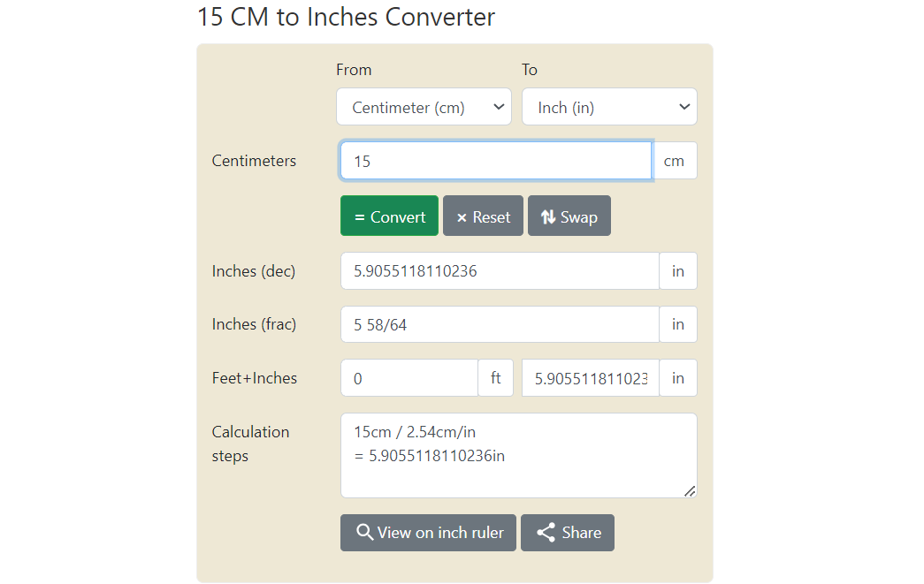Select the Inches (dec) result field
Screen dimensions: 924x584
click(x=500, y=271)
